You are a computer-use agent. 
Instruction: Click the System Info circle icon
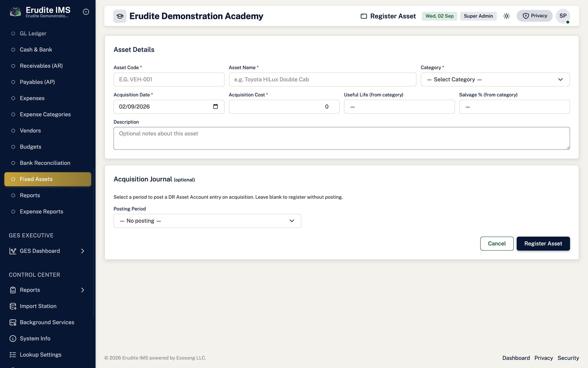pos(13,339)
